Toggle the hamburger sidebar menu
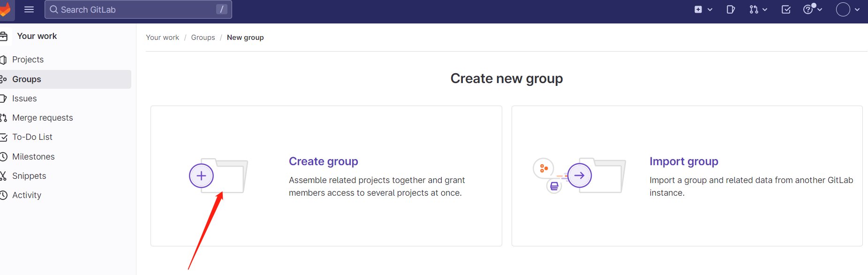This screenshot has height=275, width=868. pyautogui.click(x=29, y=9)
